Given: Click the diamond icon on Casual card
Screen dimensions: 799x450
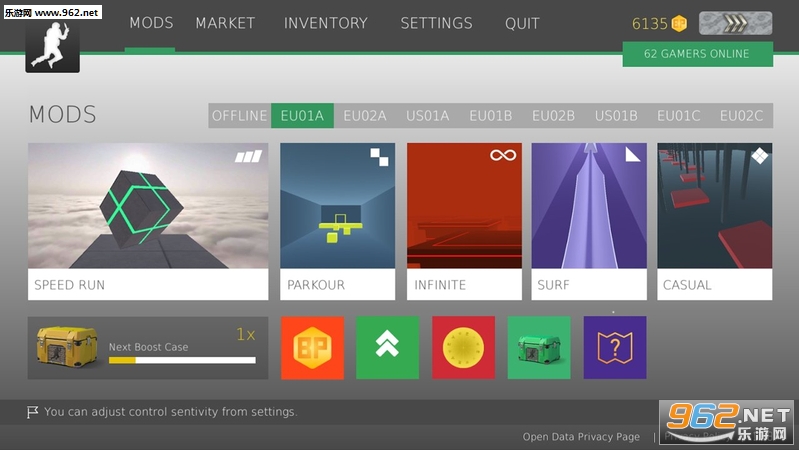Looking at the screenshot, I should click(759, 156).
